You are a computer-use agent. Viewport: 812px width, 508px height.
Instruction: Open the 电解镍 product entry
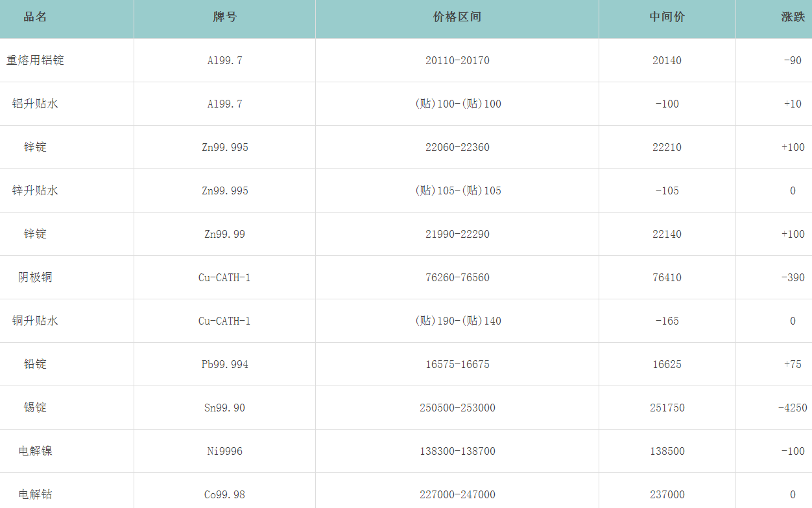click(x=35, y=451)
